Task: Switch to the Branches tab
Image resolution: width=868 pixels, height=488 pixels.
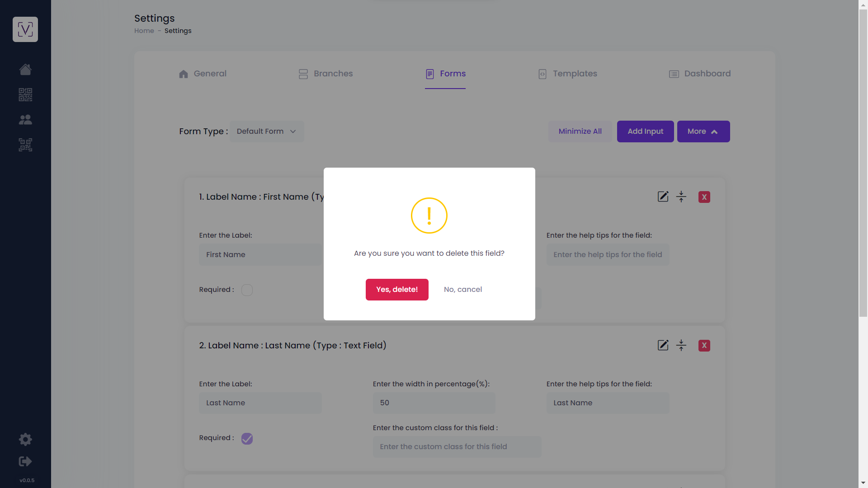Action: tap(325, 74)
